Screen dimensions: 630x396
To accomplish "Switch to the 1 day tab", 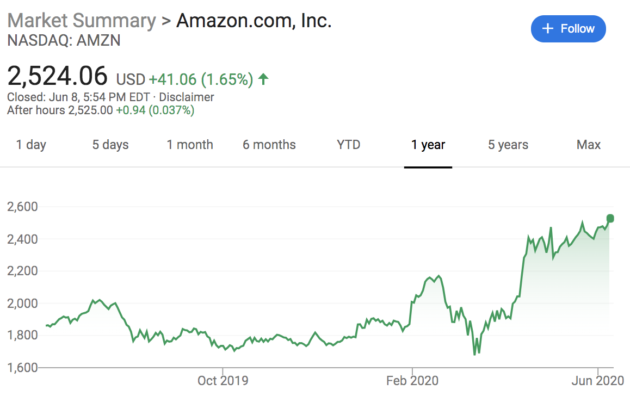I will tap(31, 145).
